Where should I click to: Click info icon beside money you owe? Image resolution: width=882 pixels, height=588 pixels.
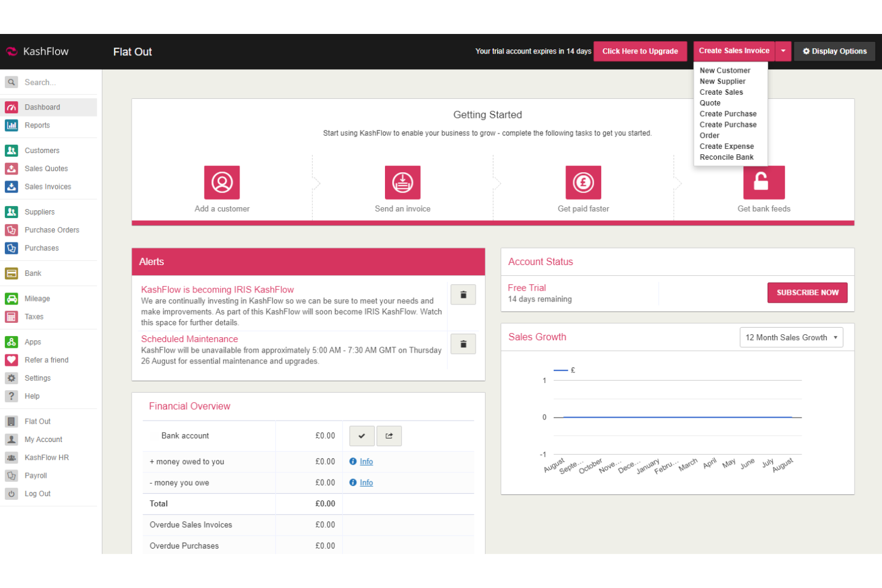(x=353, y=483)
